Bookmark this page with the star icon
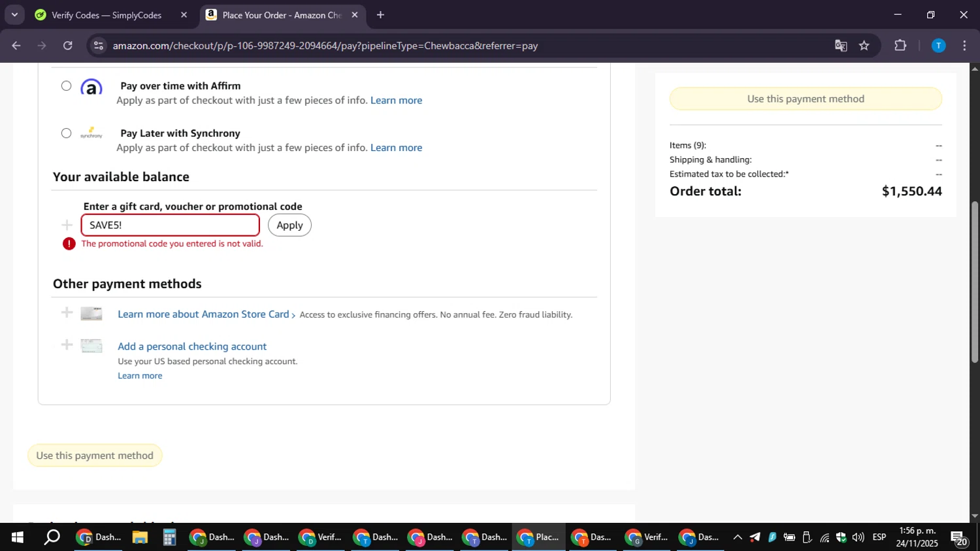Viewport: 980px width, 551px height. click(x=864, y=46)
